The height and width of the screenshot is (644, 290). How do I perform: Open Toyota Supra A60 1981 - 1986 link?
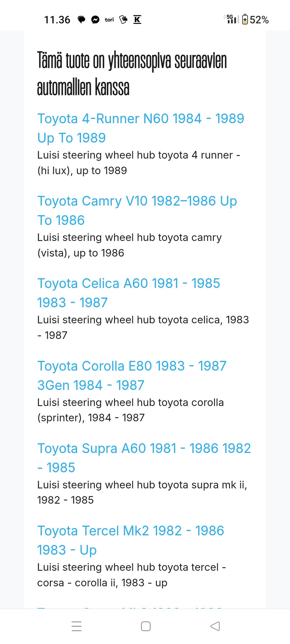[x=144, y=458]
